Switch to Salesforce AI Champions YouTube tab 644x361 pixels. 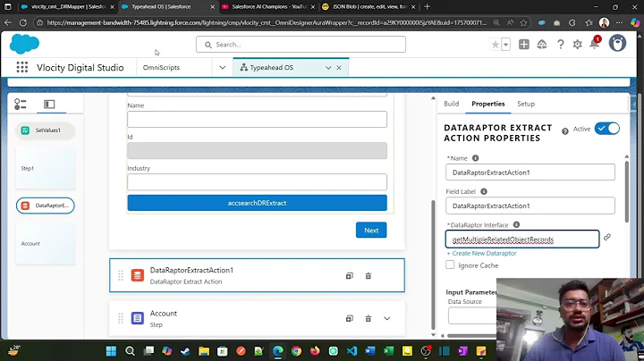(268, 7)
